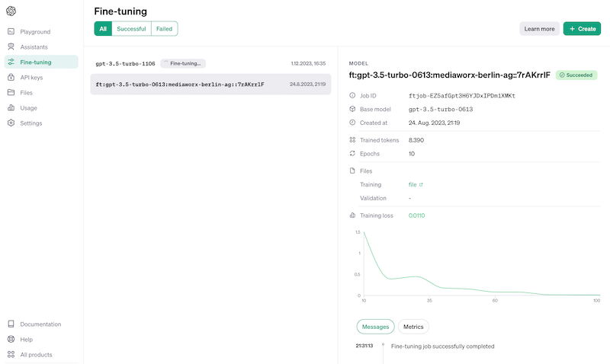Click the external link icon beside file
The height and width of the screenshot is (364, 610).
coord(421,184)
